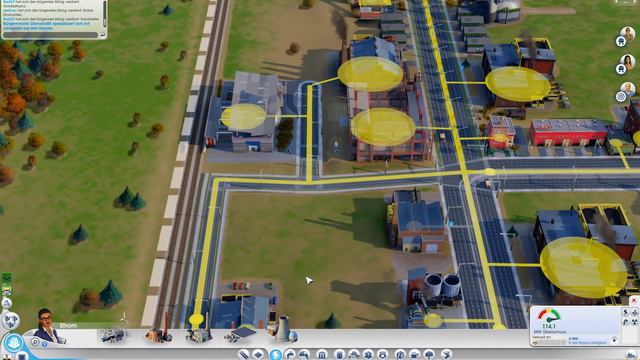This screenshot has height=360, width=640.
Task: Click the chat window scrollbar
Action: pyautogui.click(x=105, y=14)
